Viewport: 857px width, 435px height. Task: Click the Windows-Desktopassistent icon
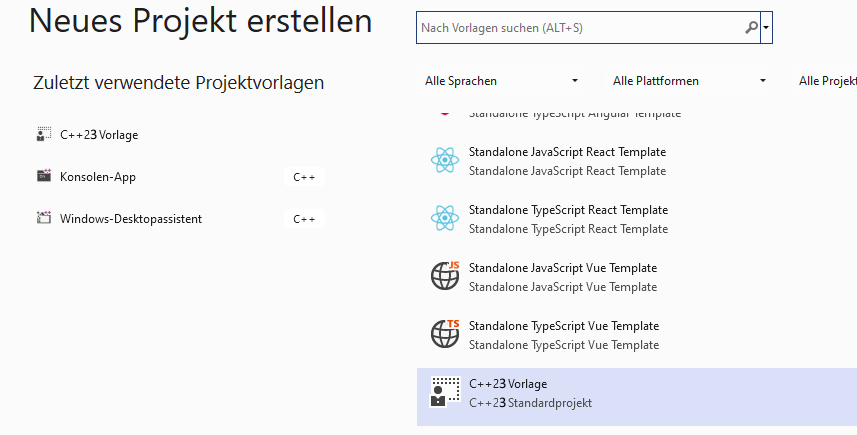click(44, 218)
